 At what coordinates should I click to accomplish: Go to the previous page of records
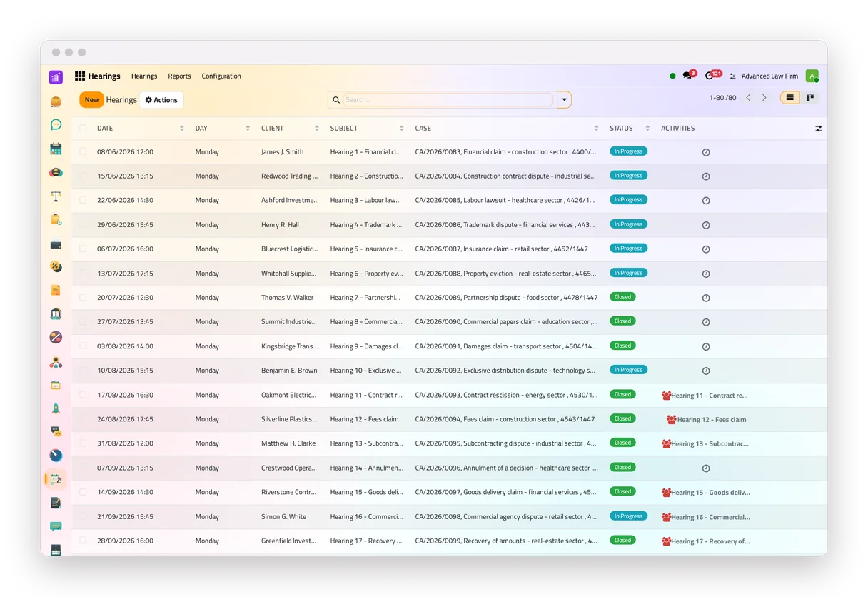click(748, 98)
